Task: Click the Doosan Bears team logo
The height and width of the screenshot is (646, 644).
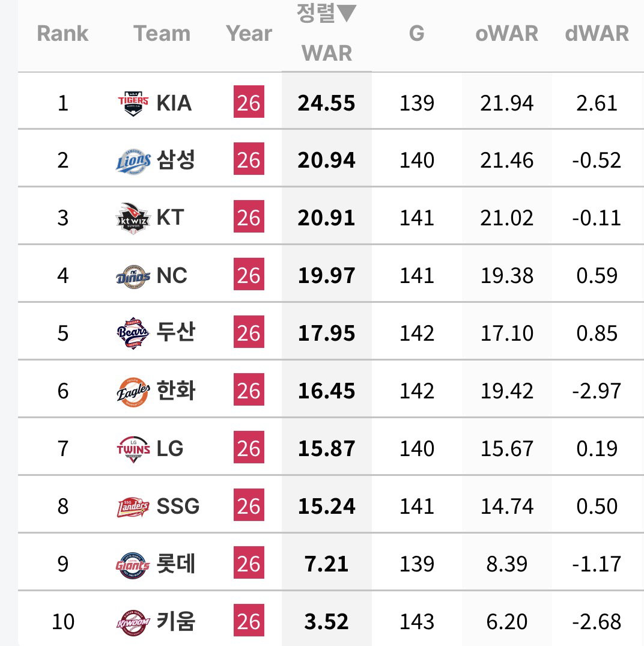Action: click(133, 334)
